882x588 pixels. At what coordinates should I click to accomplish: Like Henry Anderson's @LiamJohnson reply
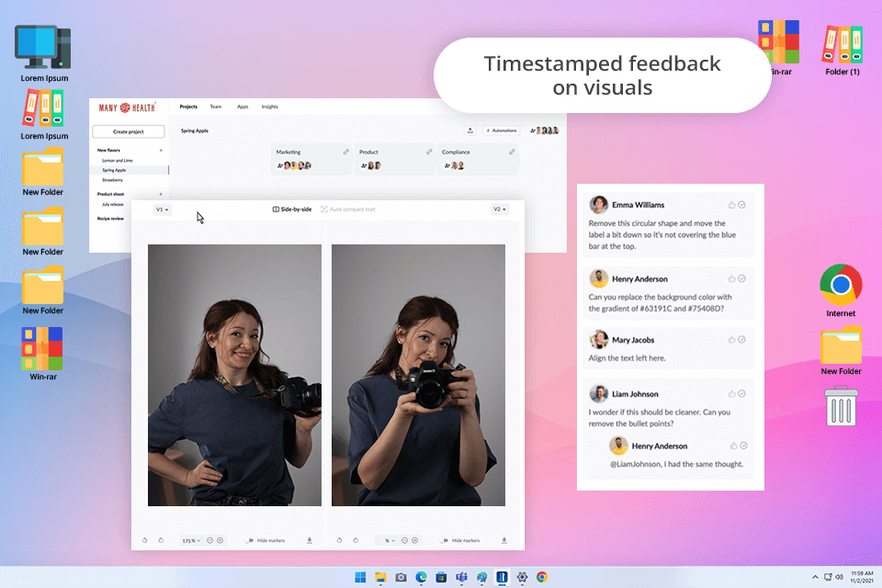(x=733, y=446)
